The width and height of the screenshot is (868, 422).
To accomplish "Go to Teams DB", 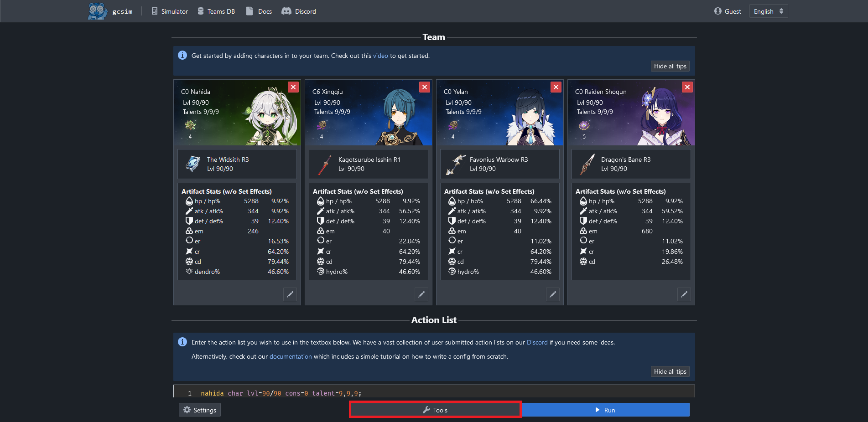I will click(216, 11).
